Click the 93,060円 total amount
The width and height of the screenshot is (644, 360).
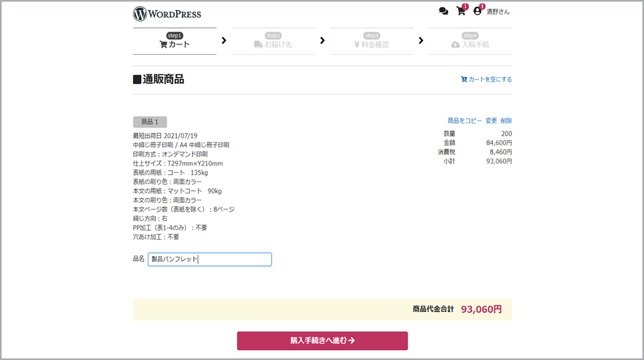[481, 309]
